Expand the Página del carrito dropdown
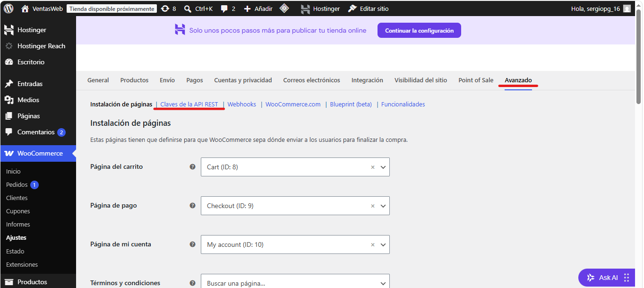This screenshot has width=644, height=288. tap(383, 167)
